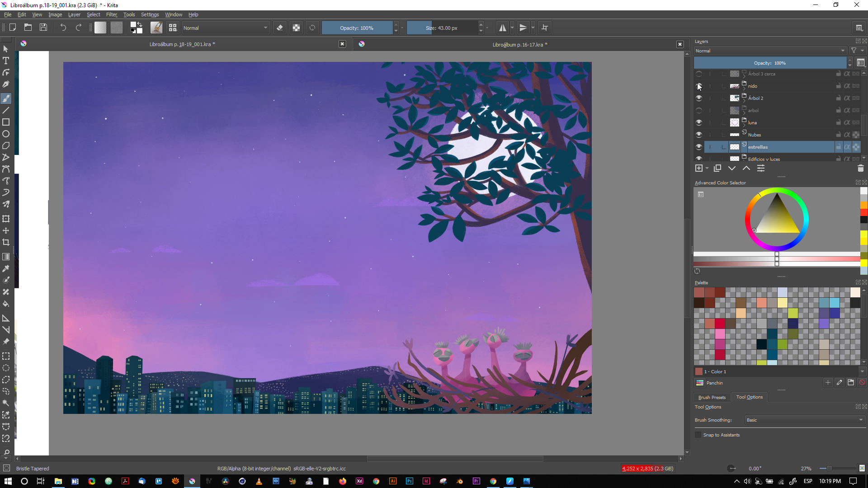Hide the Árbol 2 layer
Screen dimensions: 868x488
tap(699, 98)
